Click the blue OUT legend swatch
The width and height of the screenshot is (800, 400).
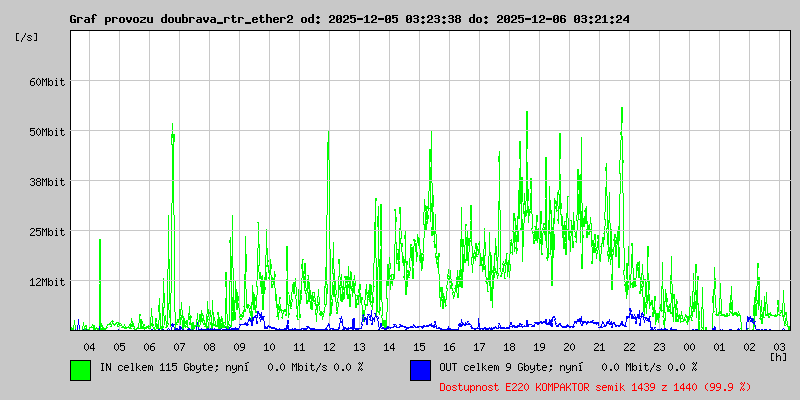[420, 369]
